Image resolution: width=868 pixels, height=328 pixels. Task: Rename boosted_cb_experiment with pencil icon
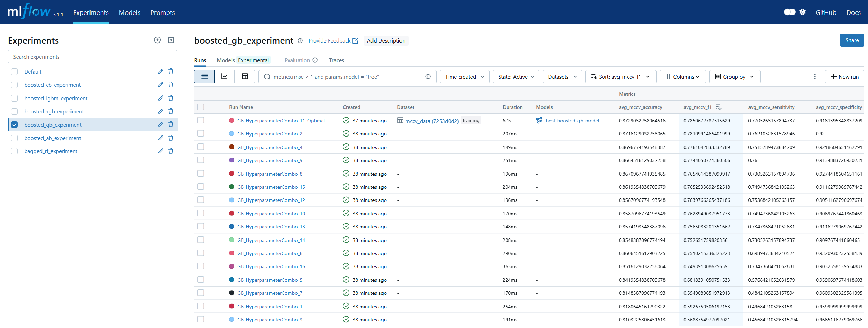point(161,85)
